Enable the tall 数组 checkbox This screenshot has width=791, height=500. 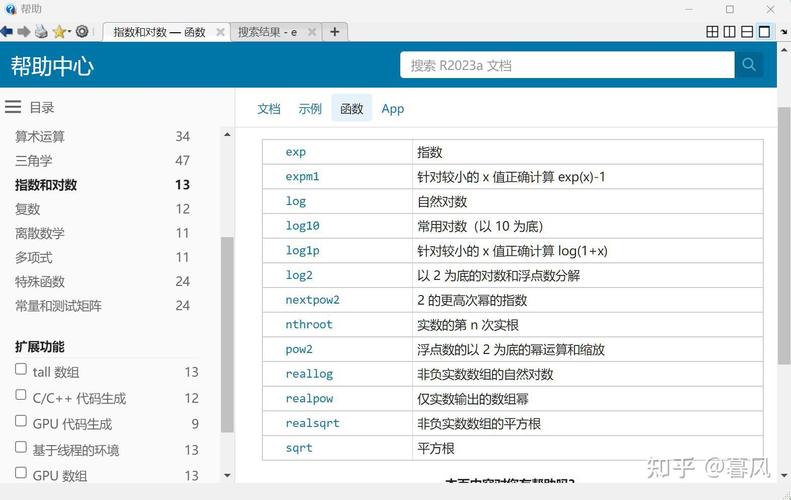pos(21,369)
